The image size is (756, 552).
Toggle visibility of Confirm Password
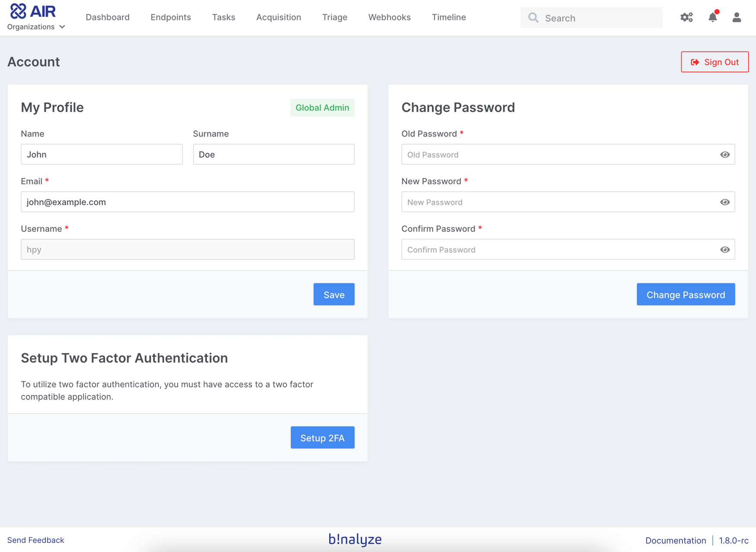(x=724, y=249)
